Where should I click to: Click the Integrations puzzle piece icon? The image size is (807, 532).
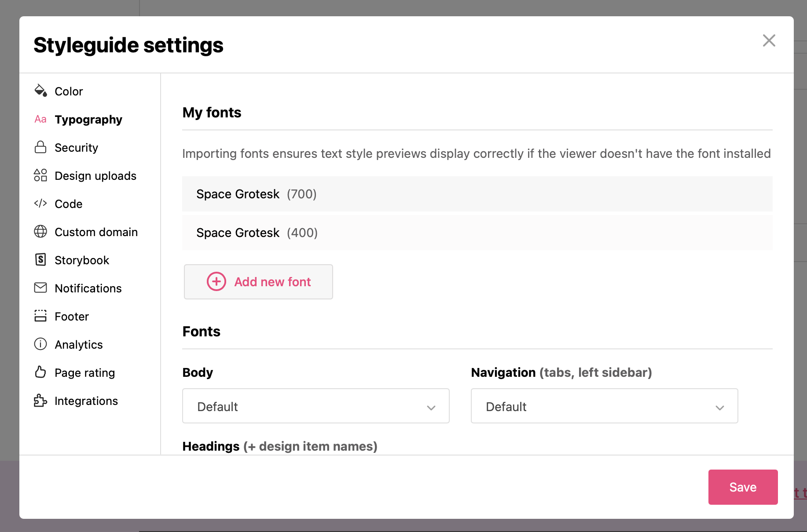(x=40, y=401)
